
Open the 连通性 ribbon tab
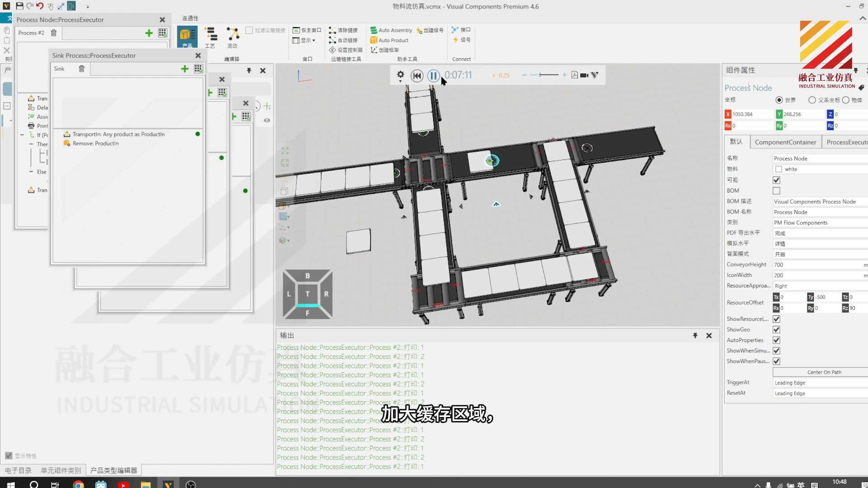pos(190,18)
